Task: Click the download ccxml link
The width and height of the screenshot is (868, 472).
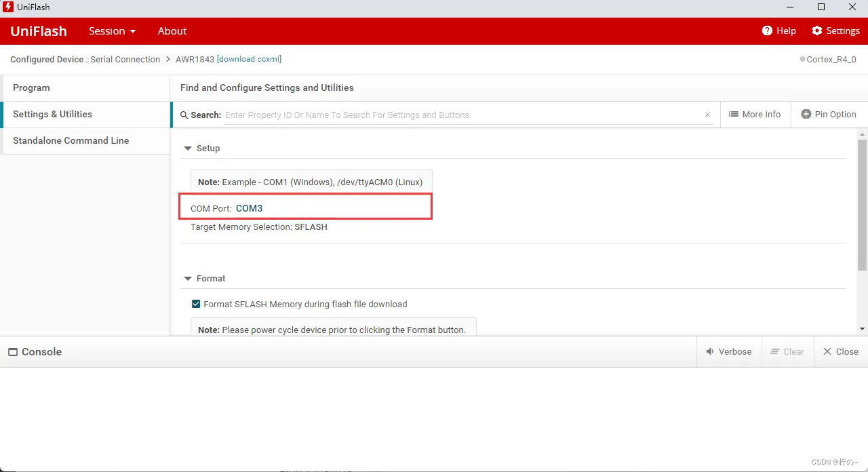Action: pyautogui.click(x=249, y=59)
